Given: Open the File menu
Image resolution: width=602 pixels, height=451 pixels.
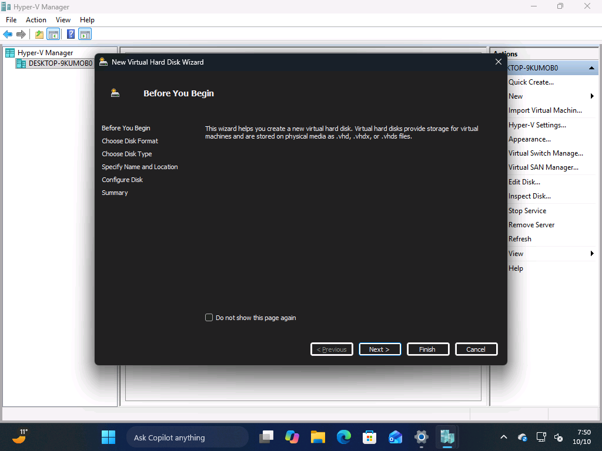Looking at the screenshot, I should pos(11,20).
